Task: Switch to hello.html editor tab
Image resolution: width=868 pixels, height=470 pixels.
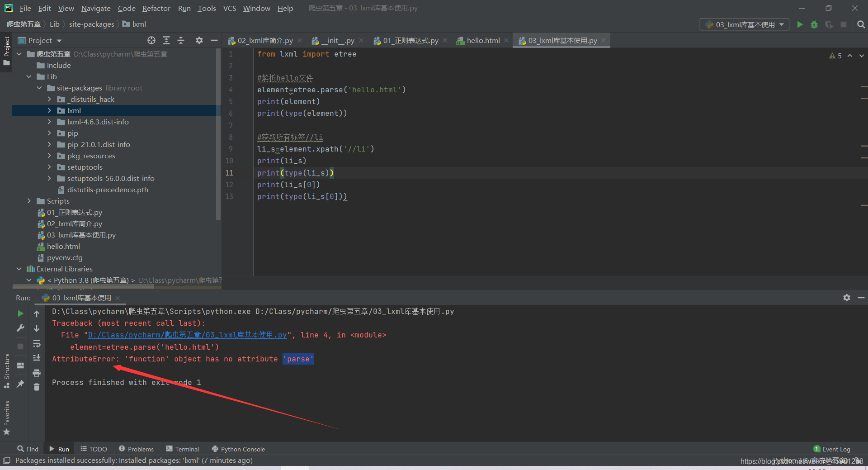Action: (x=483, y=40)
